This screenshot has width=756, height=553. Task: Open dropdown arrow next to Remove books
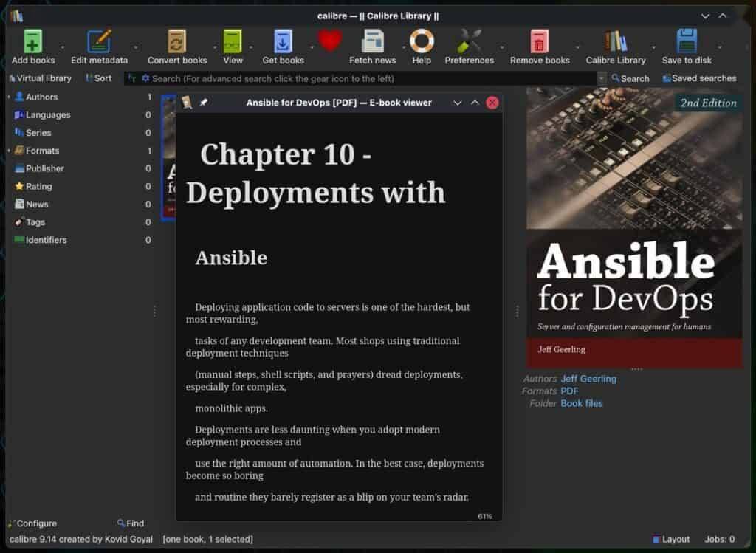point(577,47)
